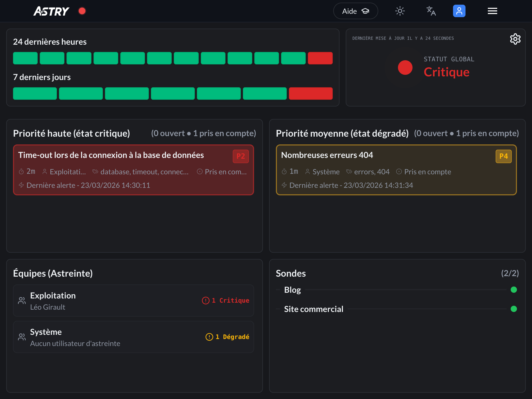The image size is (532, 399).
Task: Open the hamburger main menu
Action: (492, 11)
